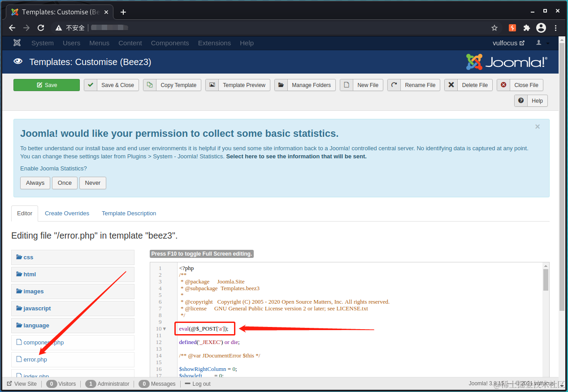Click Log out in status bar
This screenshot has height=392, width=568.
coord(197,384)
